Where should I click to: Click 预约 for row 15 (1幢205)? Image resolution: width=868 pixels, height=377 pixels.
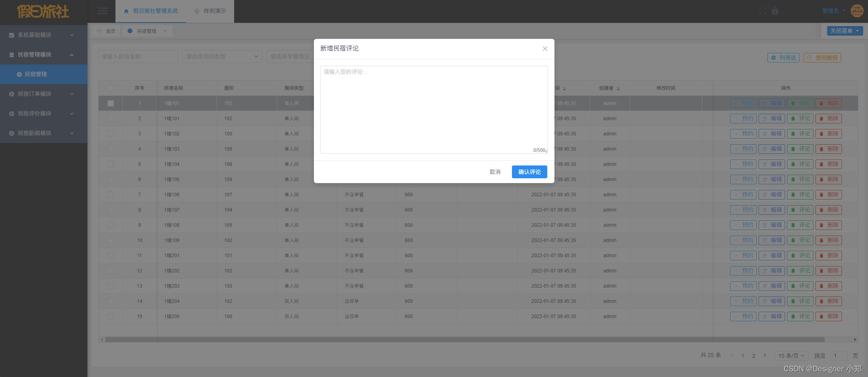(x=743, y=317)
